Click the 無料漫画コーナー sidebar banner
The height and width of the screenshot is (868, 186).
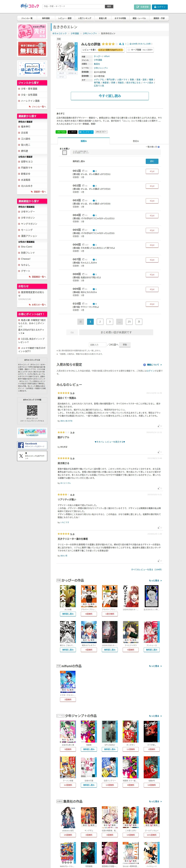coord(32,49)
